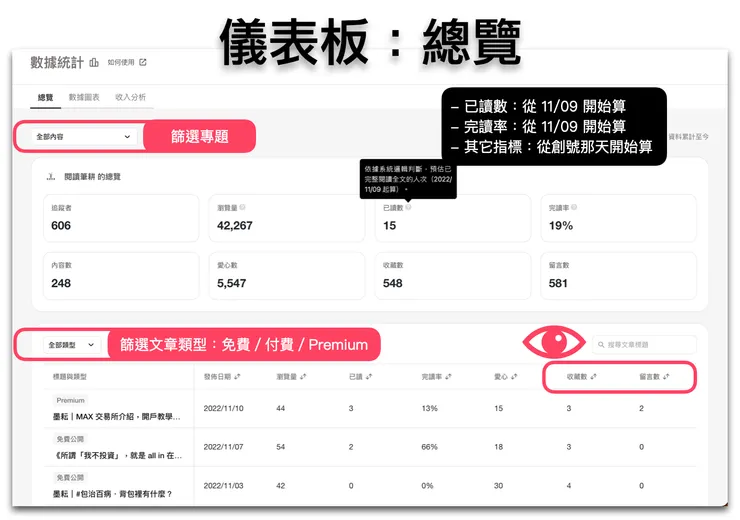
Task: Click the 完讀率 19% stat card
Action: [x=619, y=218]
